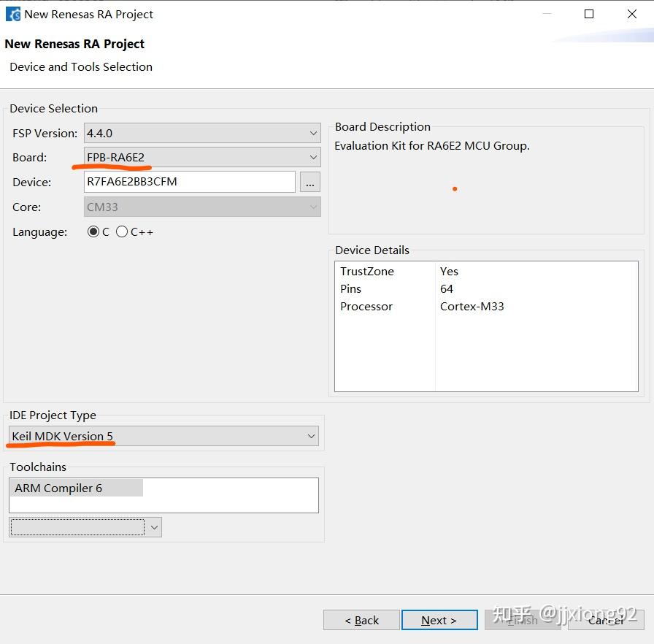
Task: Expand the empty Toolchains combo box
Action: coord(85,527)
